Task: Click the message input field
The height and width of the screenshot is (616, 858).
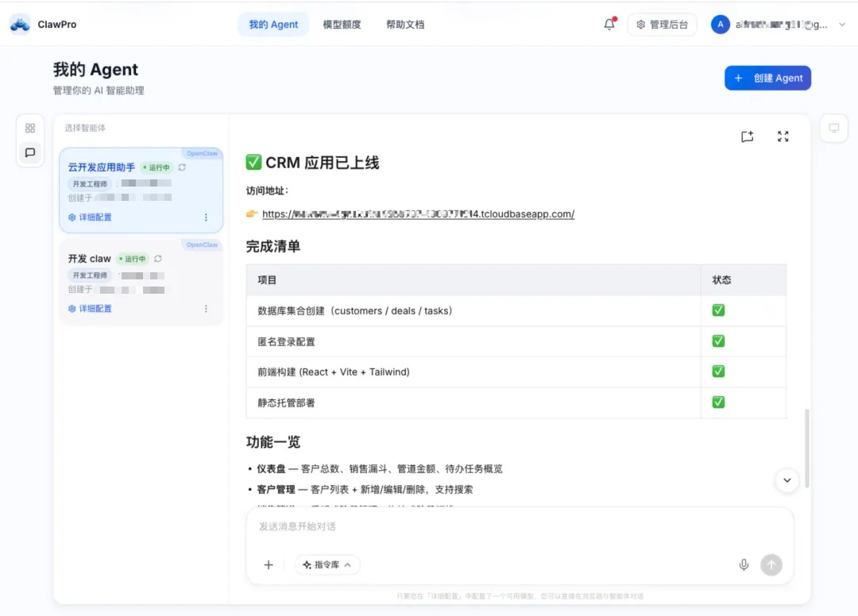Action: (x=519, y=527)
